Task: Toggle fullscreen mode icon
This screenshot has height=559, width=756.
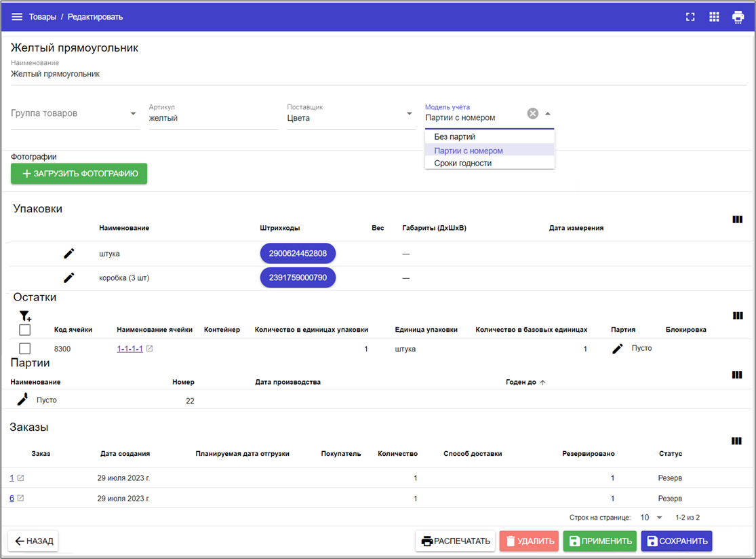Action: point(690,17)
